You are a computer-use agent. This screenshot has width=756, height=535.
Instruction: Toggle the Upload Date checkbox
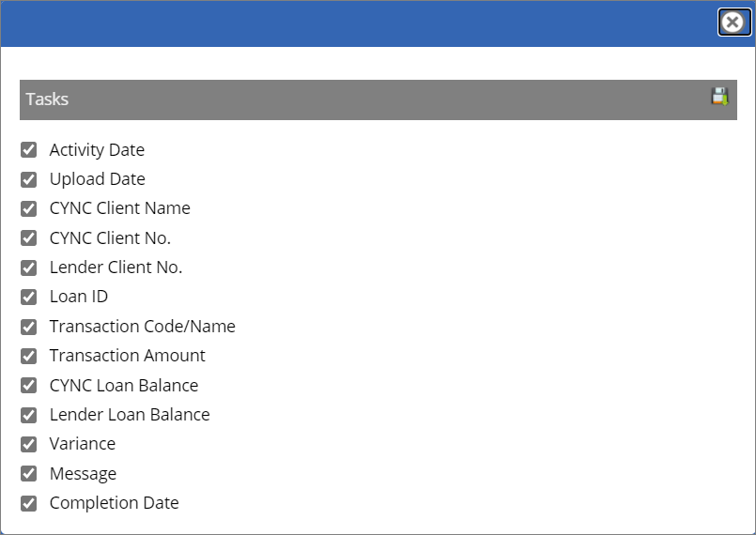pyautogui.click(x=29, y=179)
